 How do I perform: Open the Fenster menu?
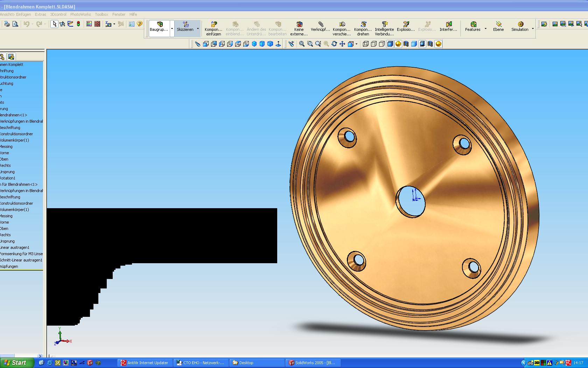point(119,14)
